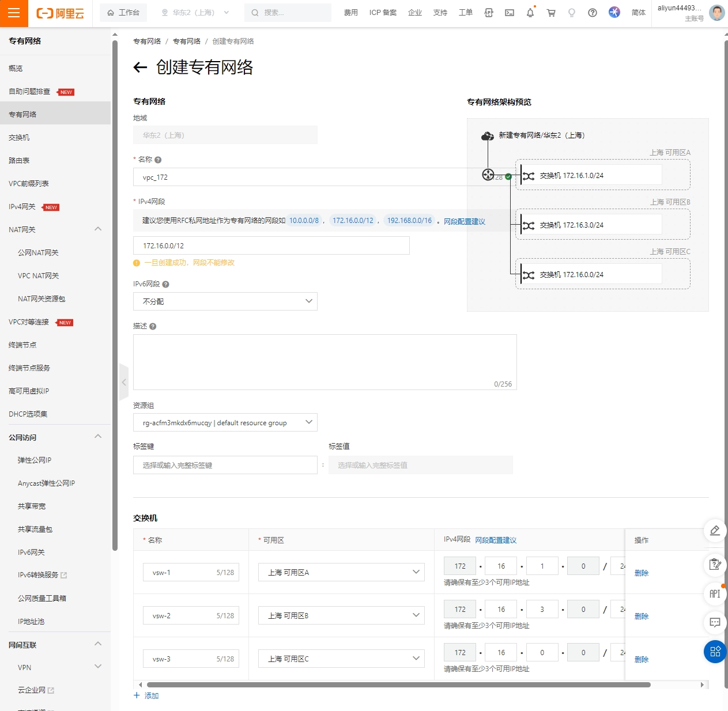This screenshot has width=728, height=711.
Task: Open the shopping cart icon
Action: pos(551,13)
